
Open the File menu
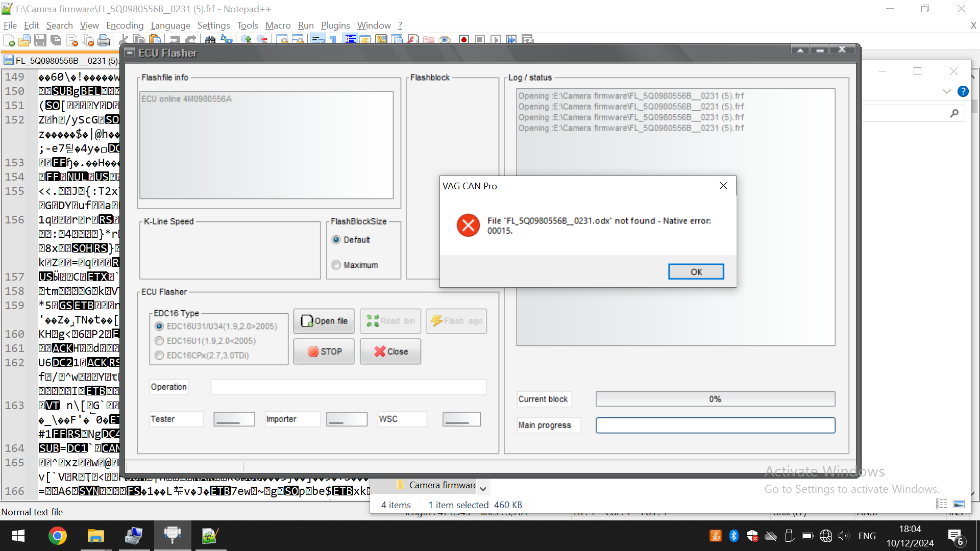10,26
